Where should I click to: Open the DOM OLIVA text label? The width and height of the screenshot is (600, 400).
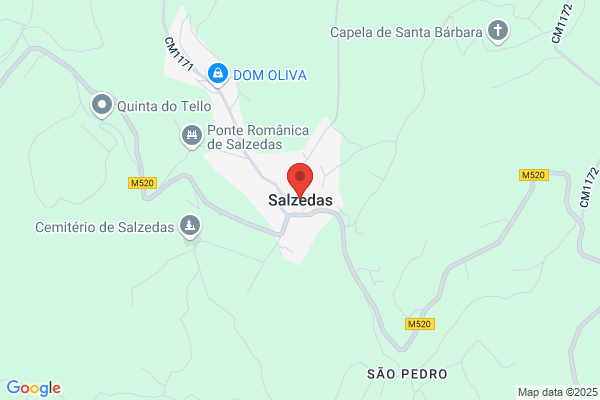pyautogui.click(x=270, y=75)
